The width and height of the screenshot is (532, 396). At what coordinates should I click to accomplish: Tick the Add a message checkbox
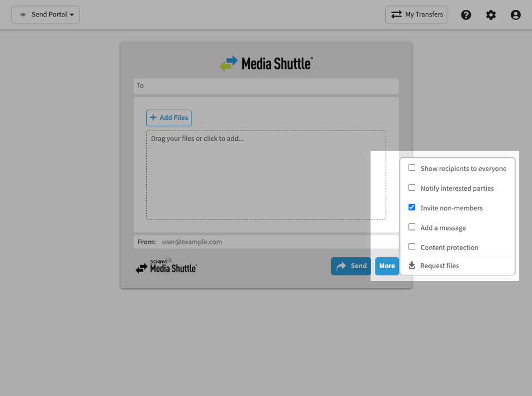click(x=412, y=227)
